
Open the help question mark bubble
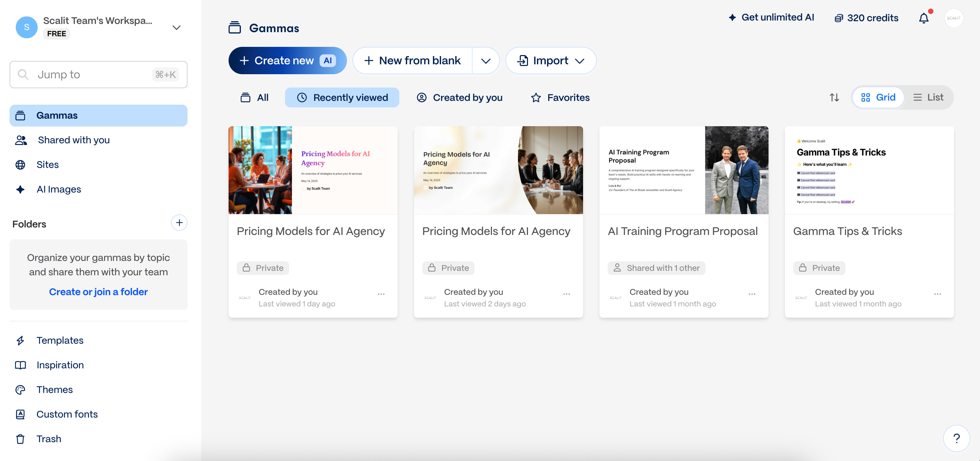957,438
